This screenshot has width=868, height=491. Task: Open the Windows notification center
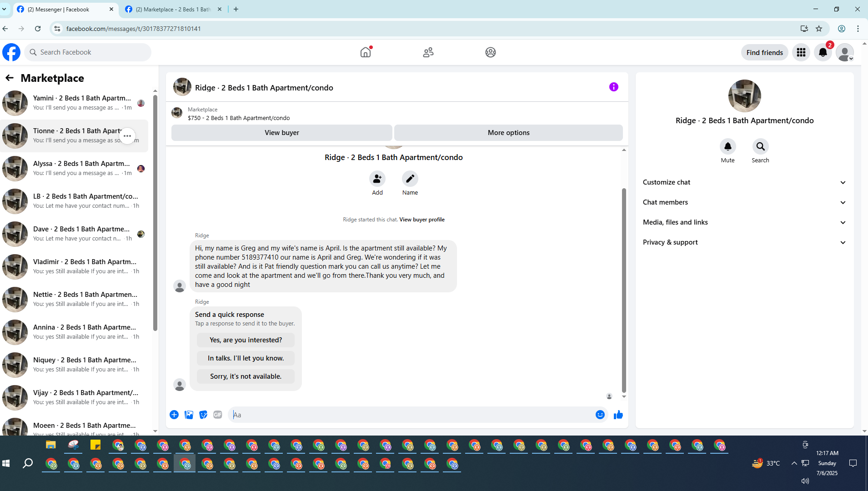853,463
